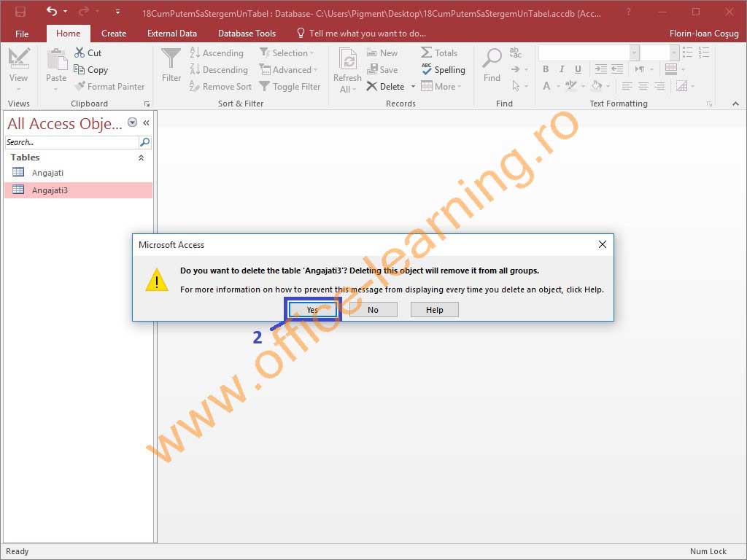Open the Delete dropdown arrow
Viewport: 747px width, 560px height.
(x=413, y=86)
